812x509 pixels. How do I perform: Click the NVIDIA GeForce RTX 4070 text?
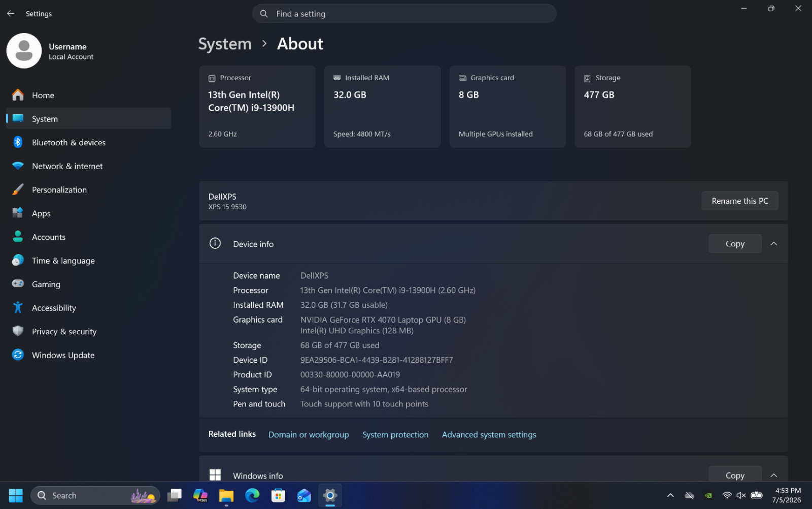(x=383, y=320)
